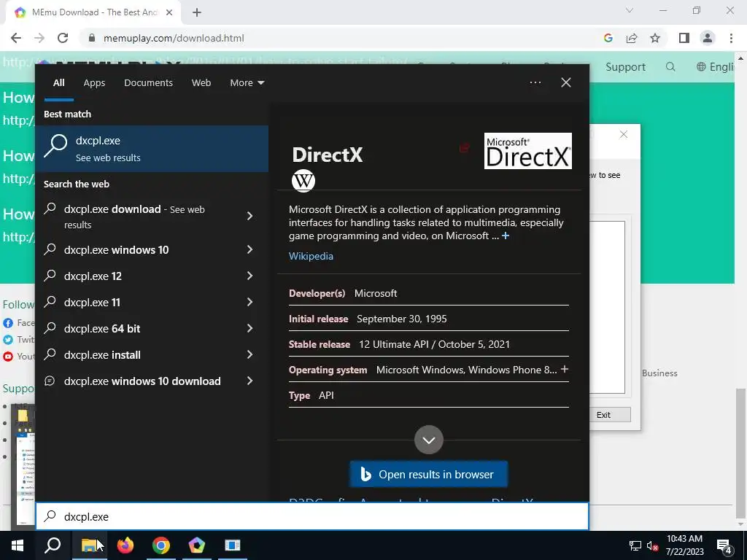Expand arrow for dxcpl.exe 64 bit
Screen dimensions: 747x560
pyautogui.click(x=249, y=328)
